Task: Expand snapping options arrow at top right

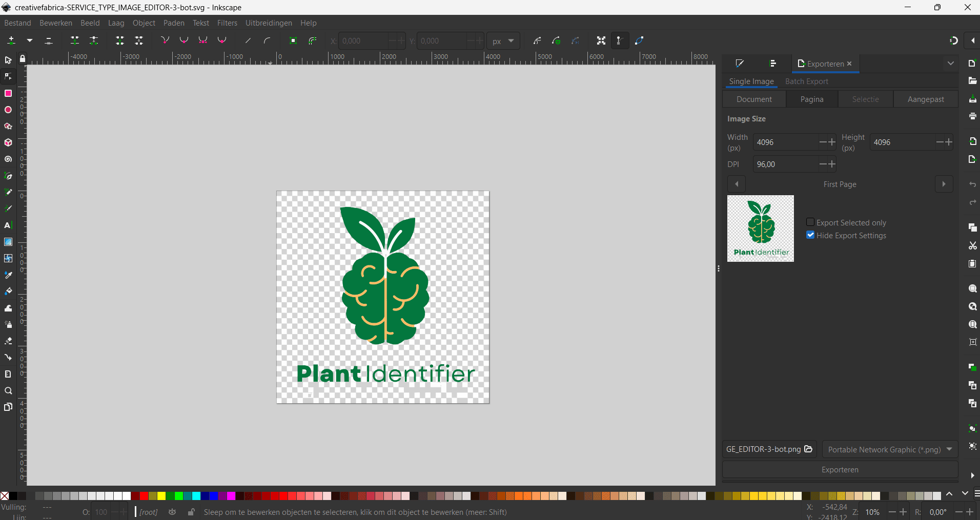Action: click(x=973, y=40)
